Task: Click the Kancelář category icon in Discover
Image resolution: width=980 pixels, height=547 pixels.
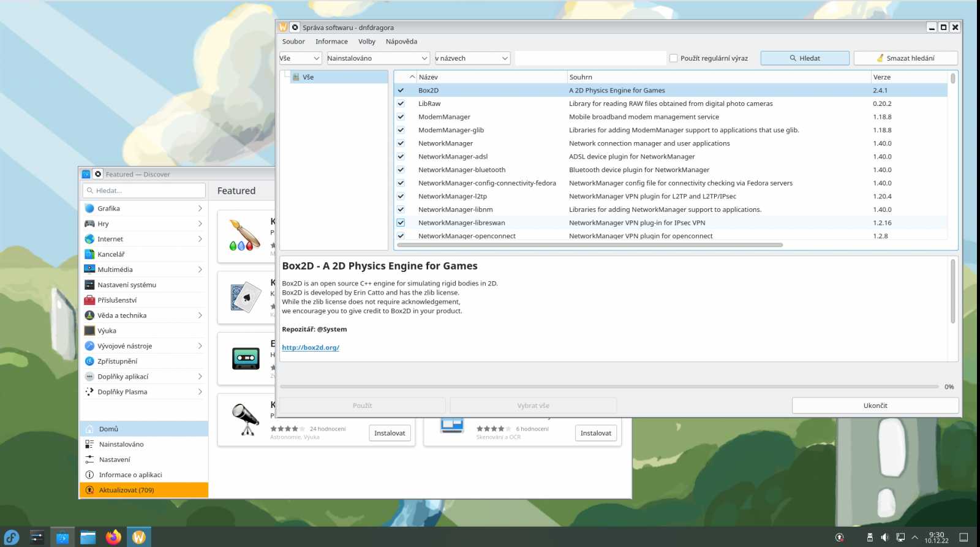Action: (x=89, y=254)
